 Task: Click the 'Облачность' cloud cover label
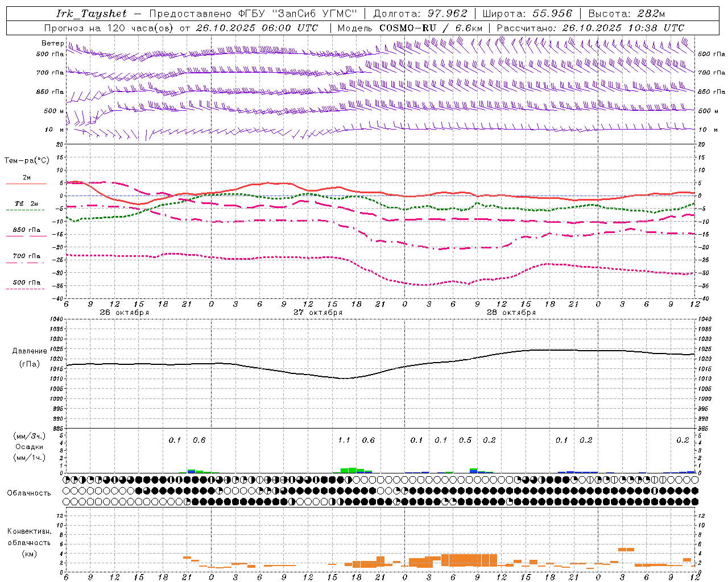29,493
